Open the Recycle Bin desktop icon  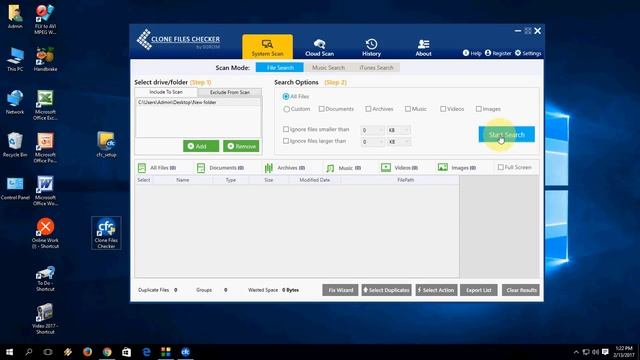[x=15, y=144]
